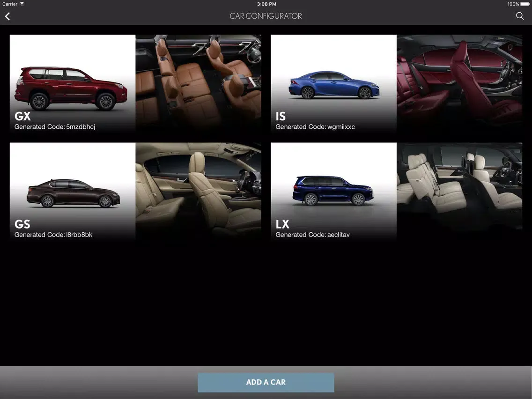The width and height of the screenshot is (532, 399).
Task: Click generated code wgmiixxc
Action: point(341,127)
